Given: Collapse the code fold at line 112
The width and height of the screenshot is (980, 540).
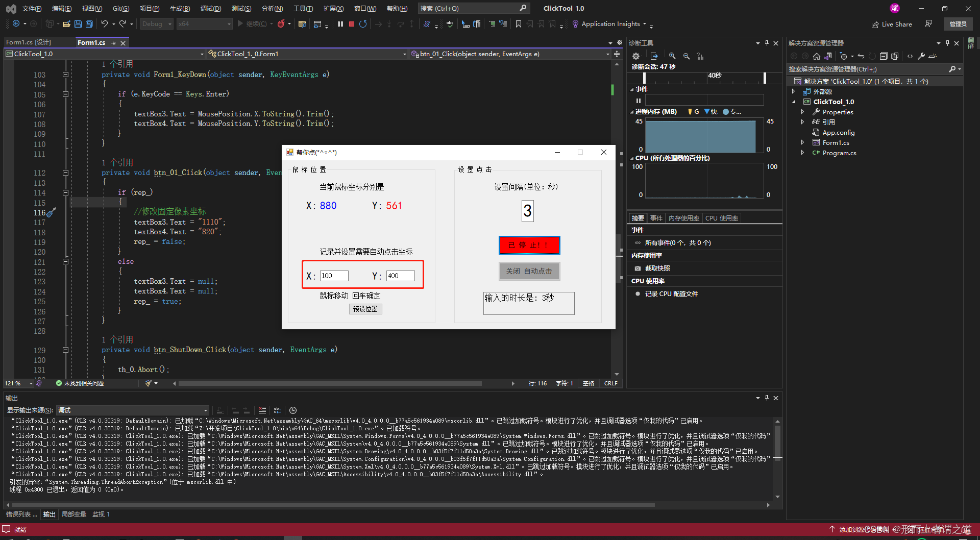Looking at the screenshot, I should point(65,173).
